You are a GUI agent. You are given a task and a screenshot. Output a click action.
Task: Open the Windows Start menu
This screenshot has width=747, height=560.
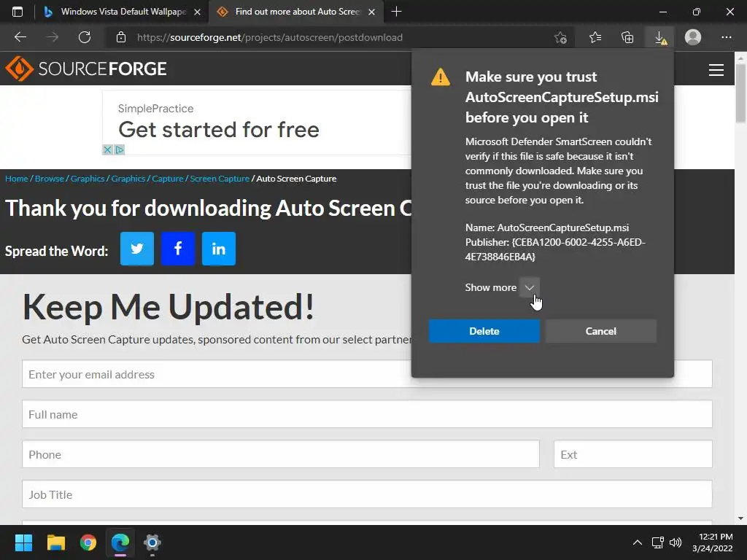click(23, 542)
